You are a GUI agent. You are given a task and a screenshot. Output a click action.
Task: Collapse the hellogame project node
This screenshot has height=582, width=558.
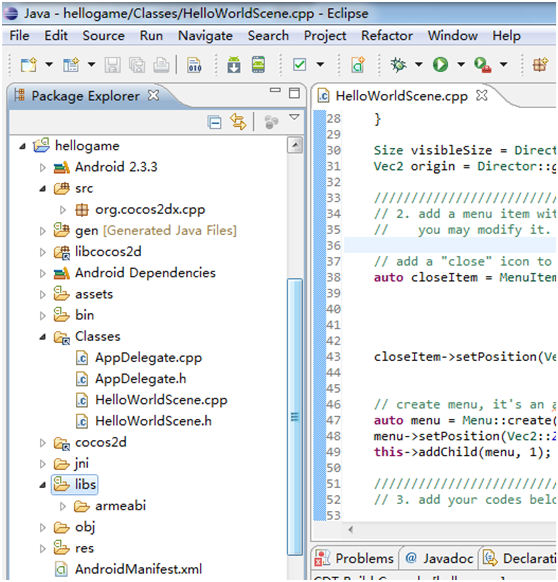tap(23, 146)
